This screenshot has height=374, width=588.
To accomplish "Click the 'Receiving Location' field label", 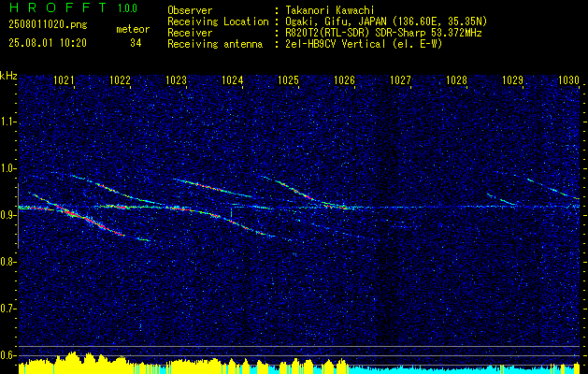I will (x=218, y=22).
